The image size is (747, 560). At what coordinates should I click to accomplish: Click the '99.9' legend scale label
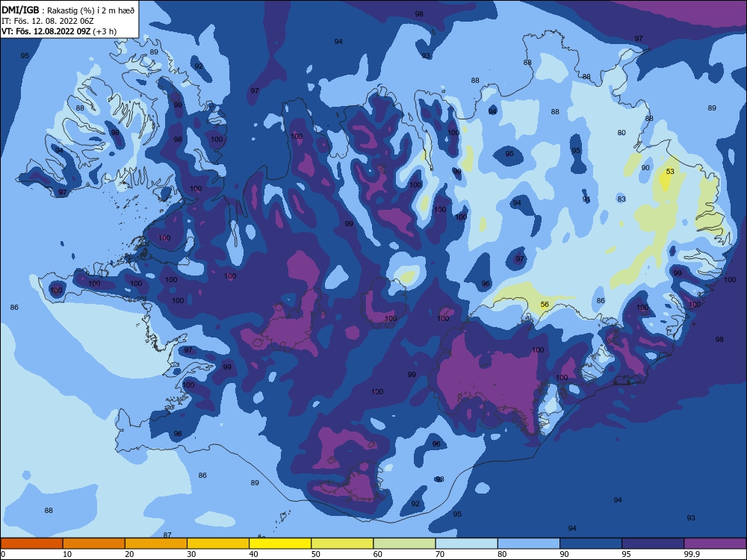pos(692,554)
